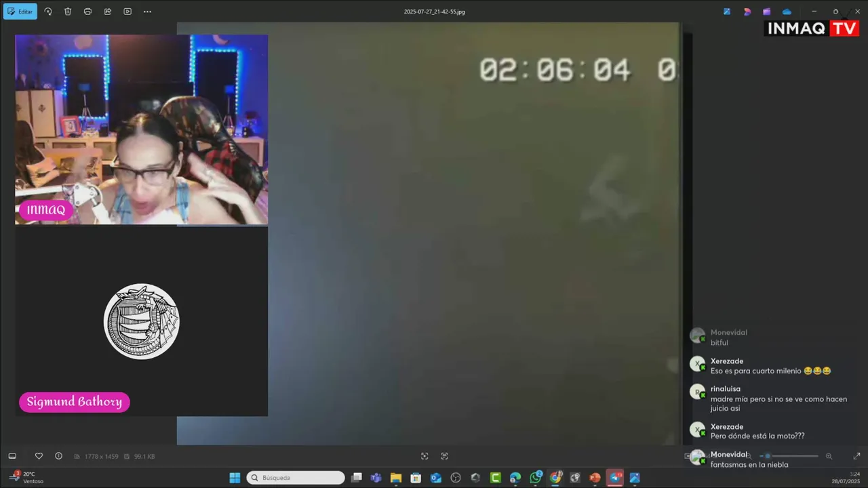
Task: Adjust the zoom slider in bottom bar
Action: 790,456
